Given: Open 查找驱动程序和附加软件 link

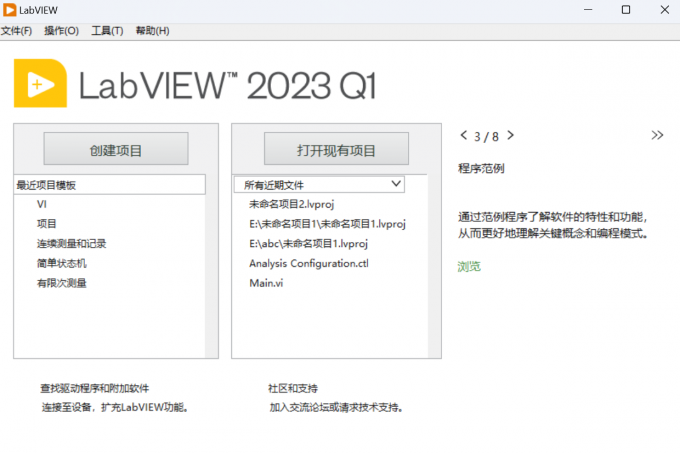Looking at the screenshot, I should pyautogui.click(x=95, y=388).
